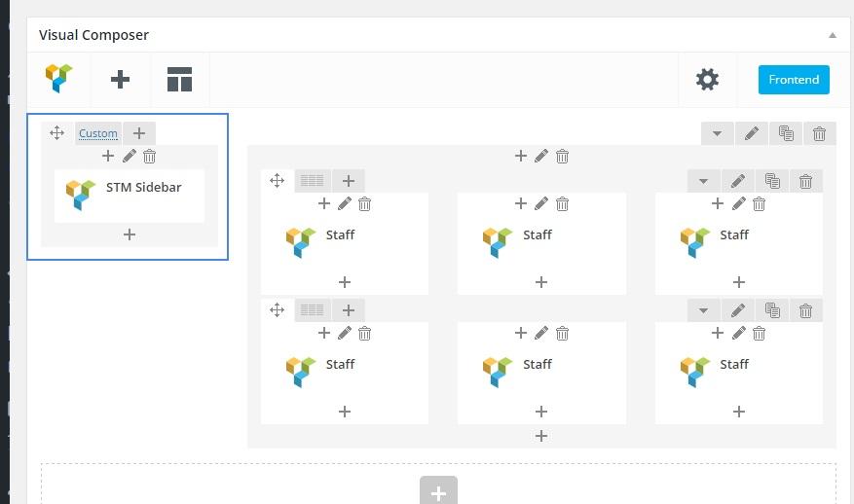Toggle the first inner Staff row arrow

tap(703, 180)
